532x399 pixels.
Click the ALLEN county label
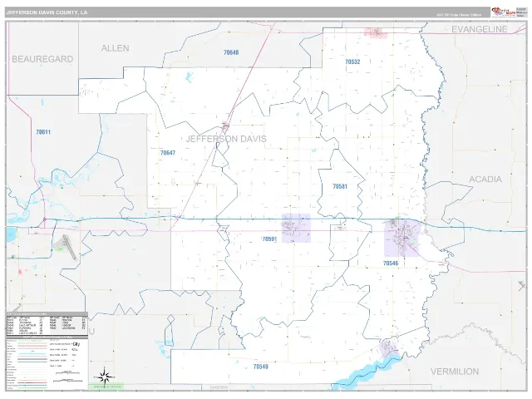pyautogui.click(x=115, y=48)
